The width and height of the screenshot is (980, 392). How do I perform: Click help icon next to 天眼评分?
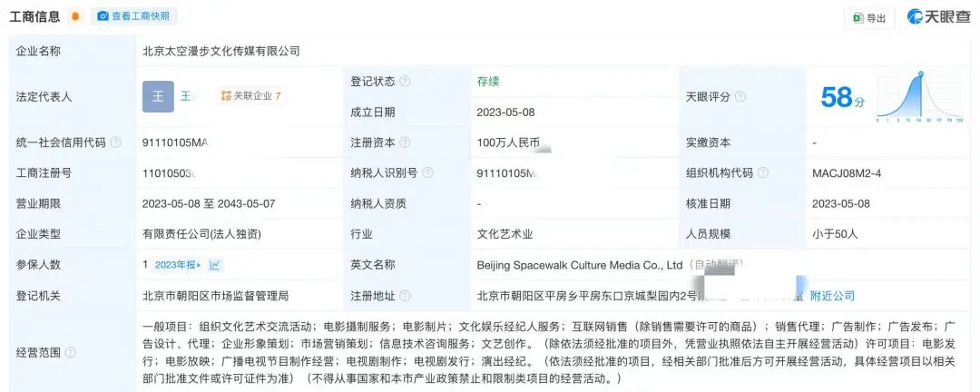tap(740, 96)
